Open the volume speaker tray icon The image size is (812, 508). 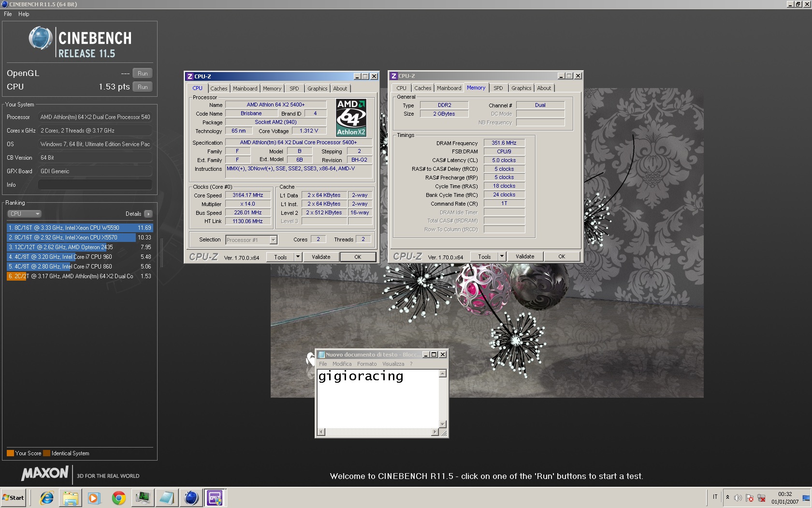point(738,498)
